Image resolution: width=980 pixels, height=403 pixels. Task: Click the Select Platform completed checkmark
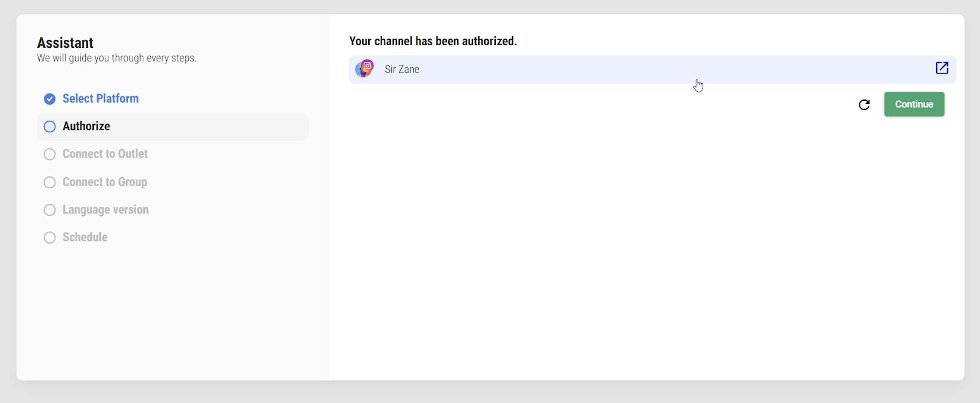point(50,99)
